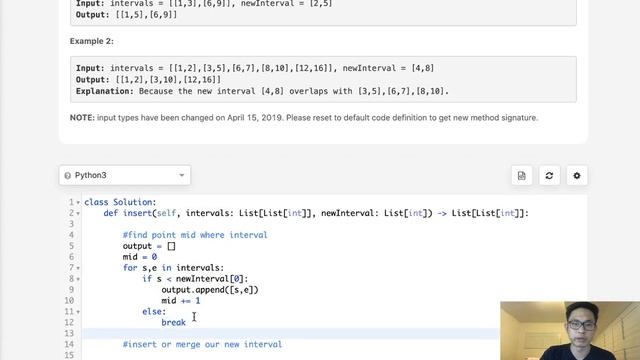The width and height of the screenshot is (640, 360).
Task: Click the 'mid += 1' statement
Action: click(181, 301)
